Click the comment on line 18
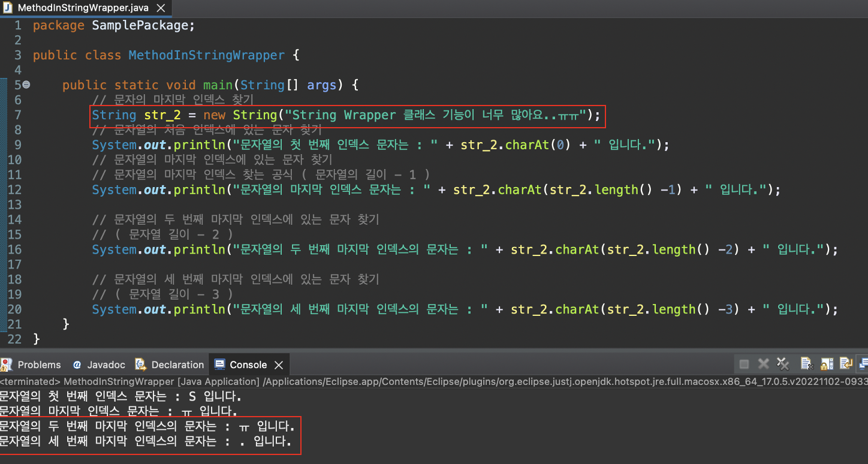Screen dimensions: 868x464 click(236, 280)
